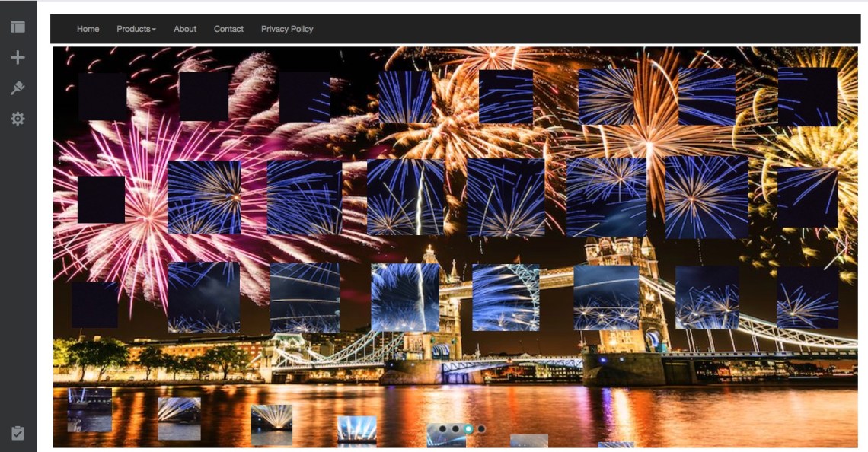Click the top-right thumbnail in first row
The height and width of the screenshot is (452, 868).
coord(807,97)
